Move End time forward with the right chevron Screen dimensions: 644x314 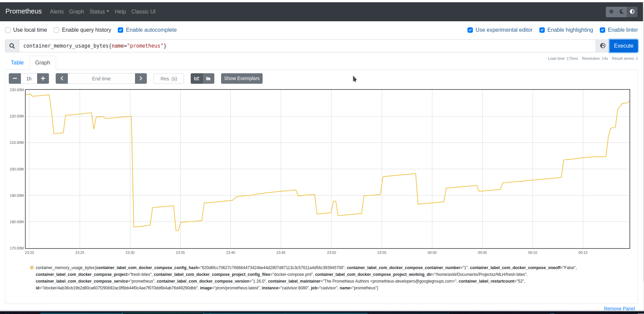[141, 79]
